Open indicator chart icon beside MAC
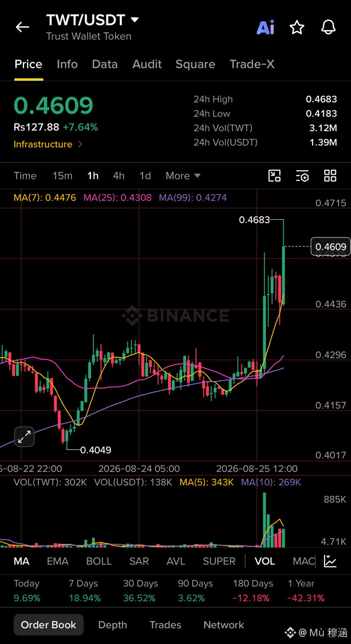This screenshot has height=644, width=351. coord(330,561)
